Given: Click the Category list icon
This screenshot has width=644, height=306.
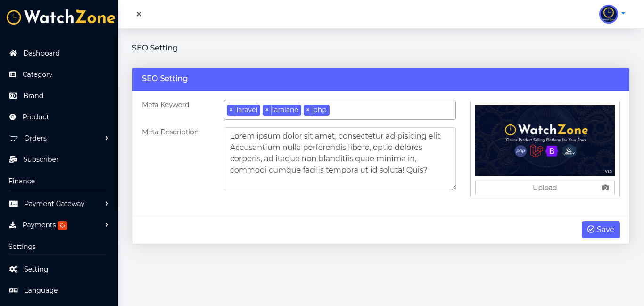Looking at the screenshot, I should coord(13,74).
